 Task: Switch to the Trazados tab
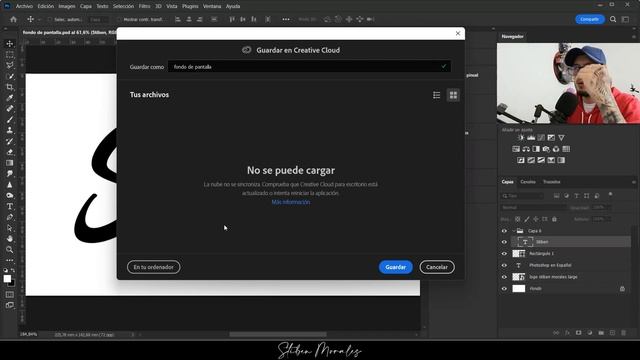(551, 182)
